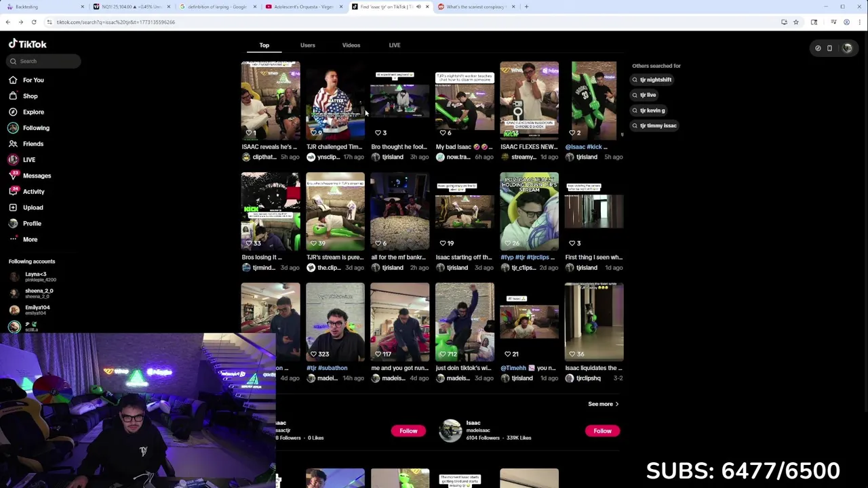
Task: Open the Profile avatar icon in sidebar
Action: click(x=13, y=224)
